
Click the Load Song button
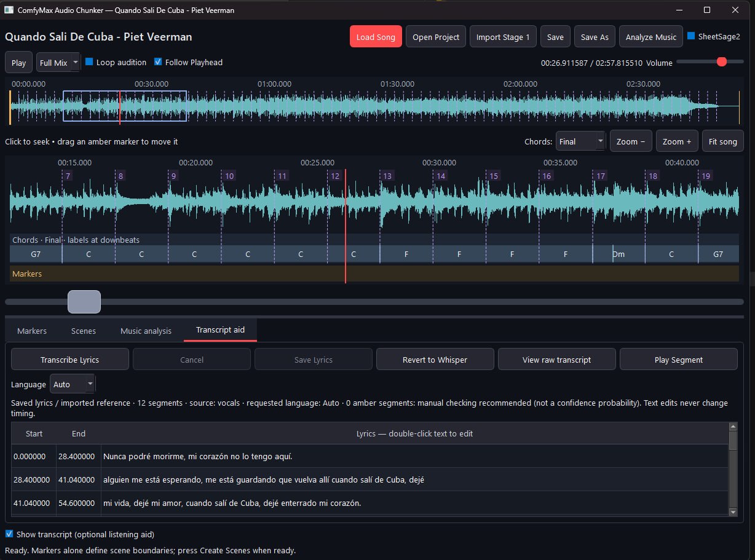coord(376,37)
